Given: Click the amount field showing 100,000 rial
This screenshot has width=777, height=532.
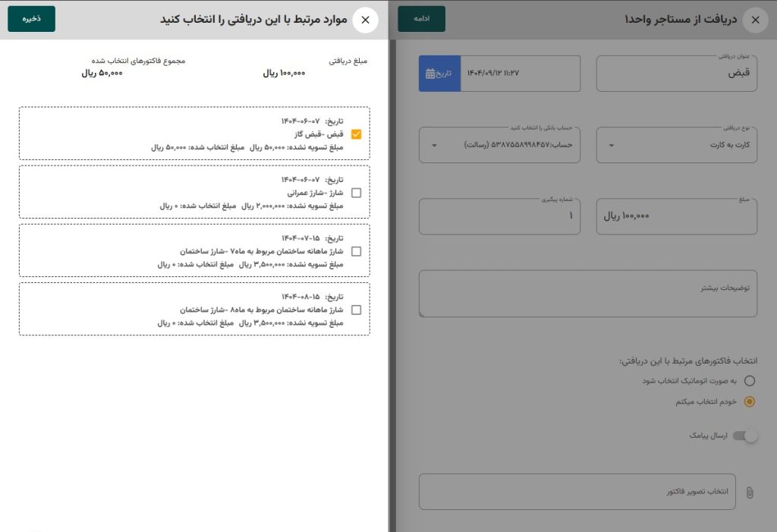Looking at the screenshot, I should coord(676,216).
